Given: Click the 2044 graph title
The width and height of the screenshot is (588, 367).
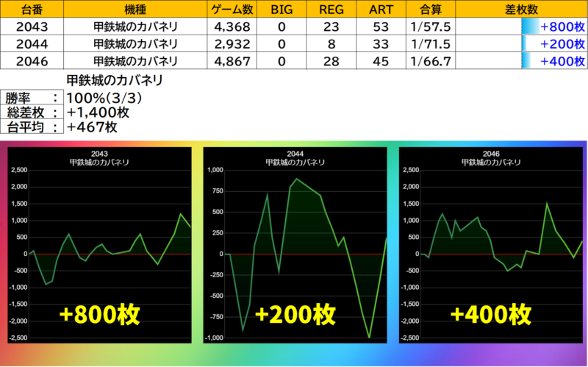Looking at the screenshot, I should (295, 158).
